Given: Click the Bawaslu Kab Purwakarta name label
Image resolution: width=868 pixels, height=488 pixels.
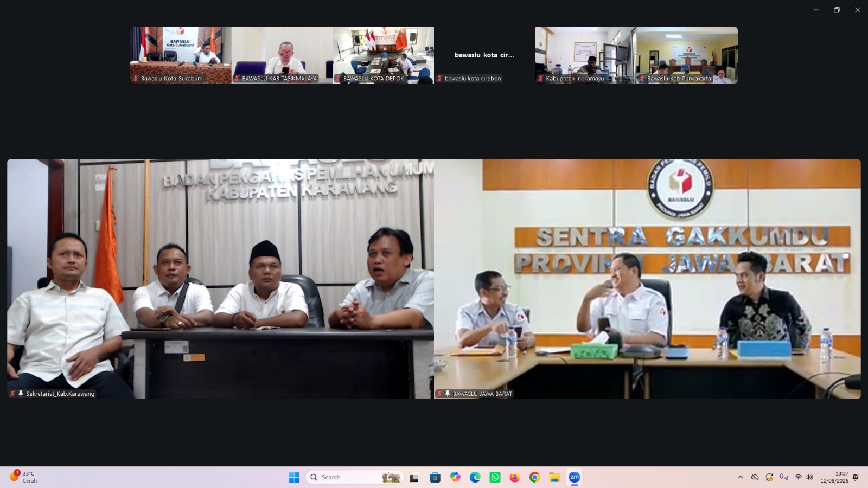Looking at the screenshot, I should click(679, 78).
